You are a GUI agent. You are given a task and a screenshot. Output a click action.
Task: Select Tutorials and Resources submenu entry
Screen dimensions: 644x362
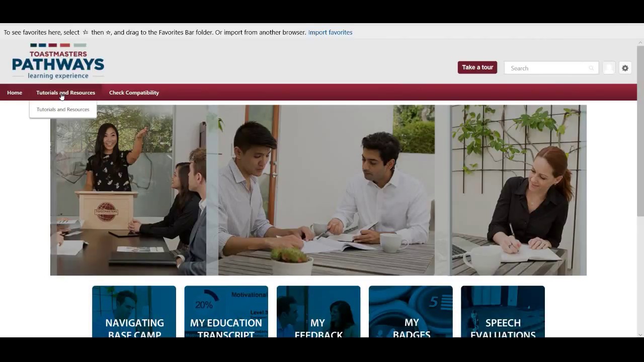point(63,110)
